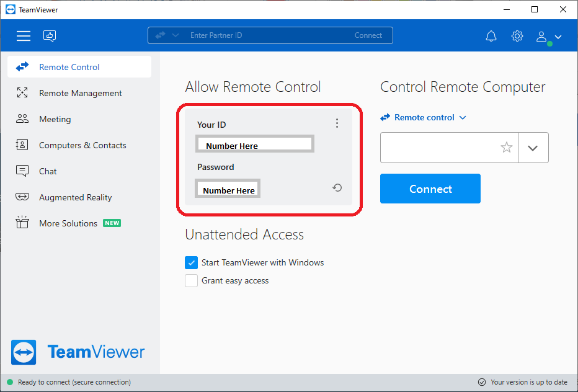578x392 pixels.
Task: Click the Chat bubble icon
Action: point(22,171)
